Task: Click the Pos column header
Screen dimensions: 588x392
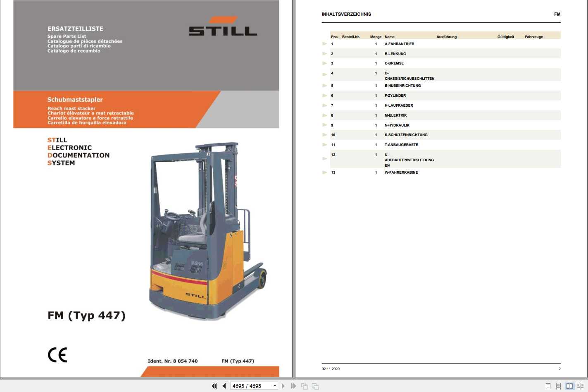Action: pos(334,37)
